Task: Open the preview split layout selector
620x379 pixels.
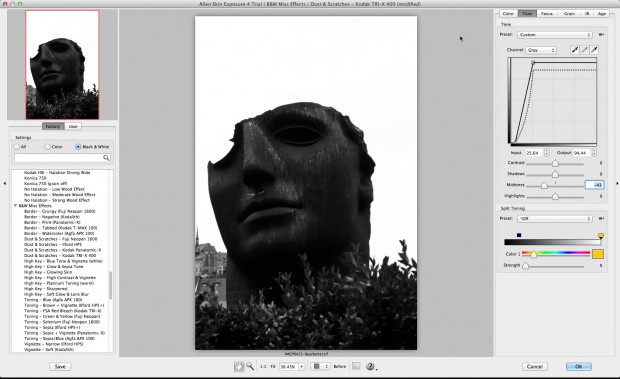Action: 319,366
